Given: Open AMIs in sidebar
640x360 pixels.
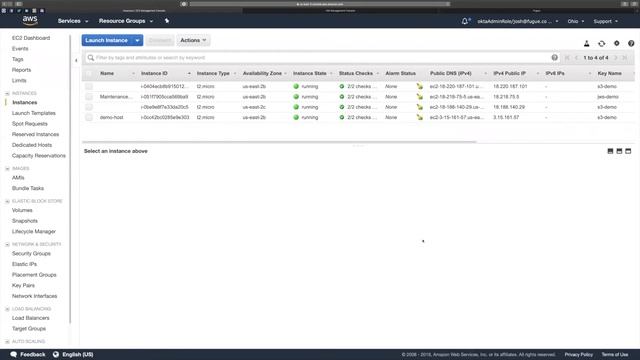Looking at the screenshot, I should pos(18,178).
